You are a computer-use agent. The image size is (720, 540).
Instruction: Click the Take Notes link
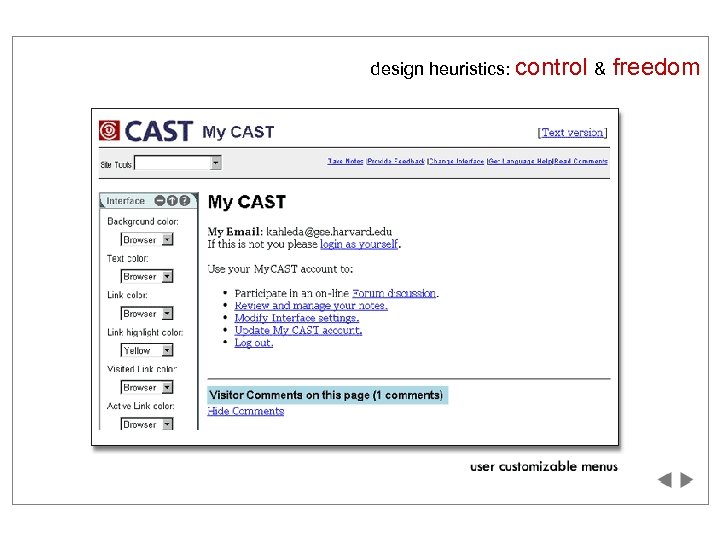click(345, 161)
